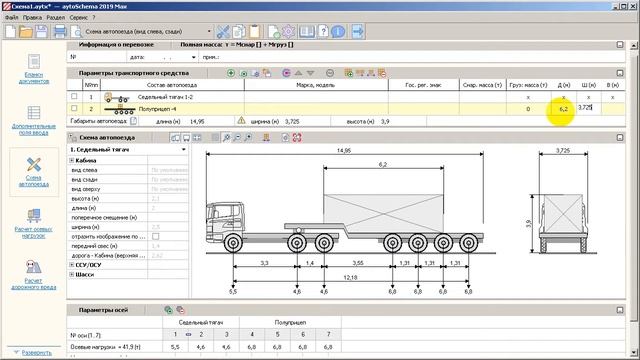Open the 'Схема автопоезда' sidebar section

coord(34,172)
